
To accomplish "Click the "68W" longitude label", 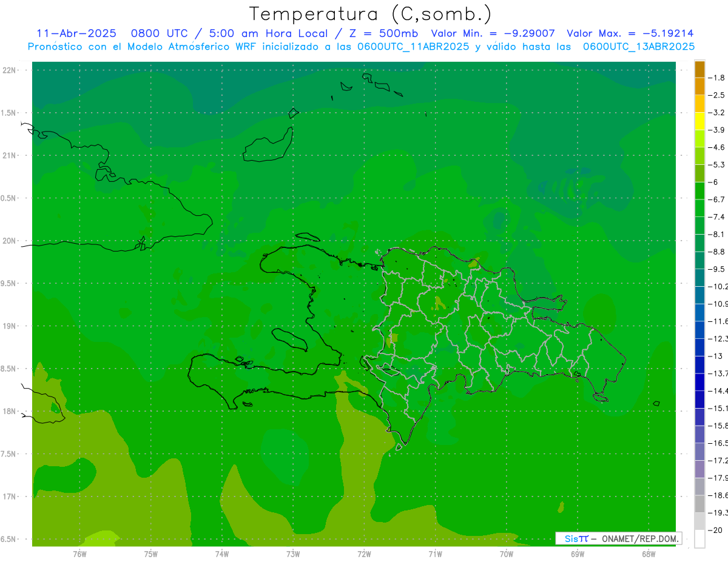I will click(649, 554).
